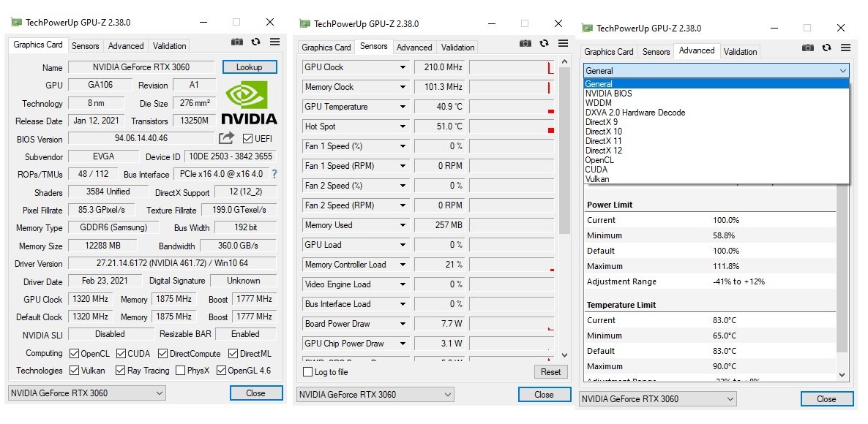Click scroll down arrow in Sensors window

click(x=565, y=355)
